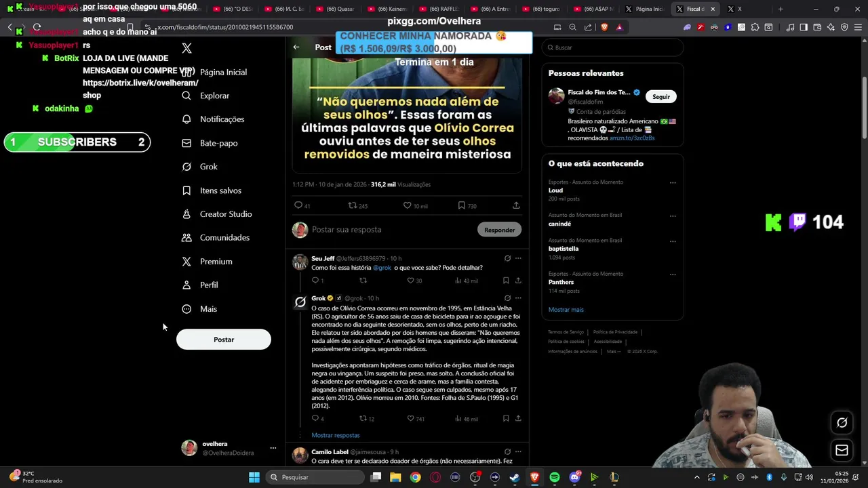Open Explorar in the sidebar
This screenshot has height=488, width=868.
coord(206,96)
